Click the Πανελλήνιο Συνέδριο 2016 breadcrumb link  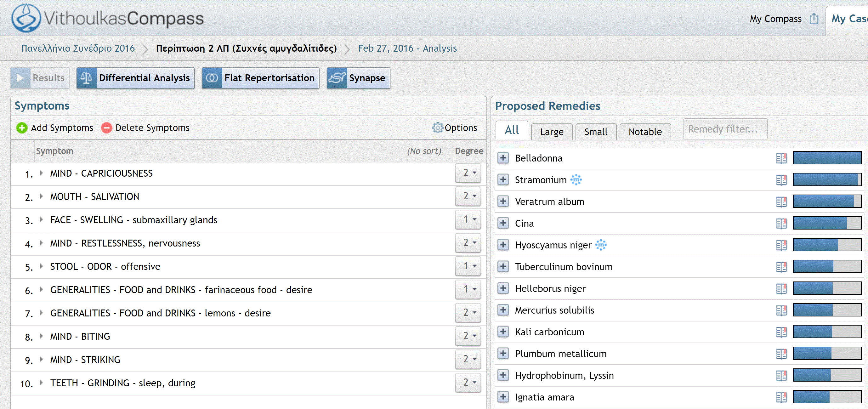coord(78,48)
